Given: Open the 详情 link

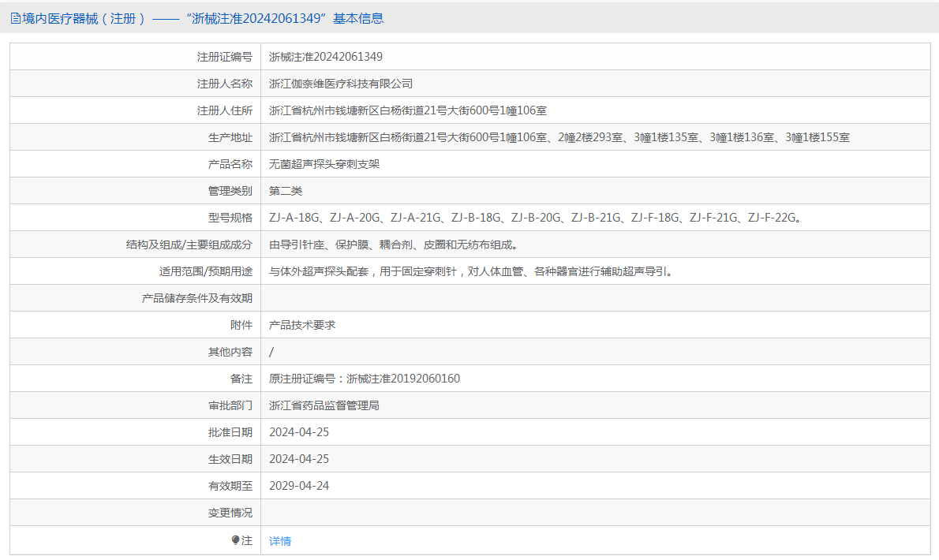Looking at the screenshot, I should tap(280, 541).
